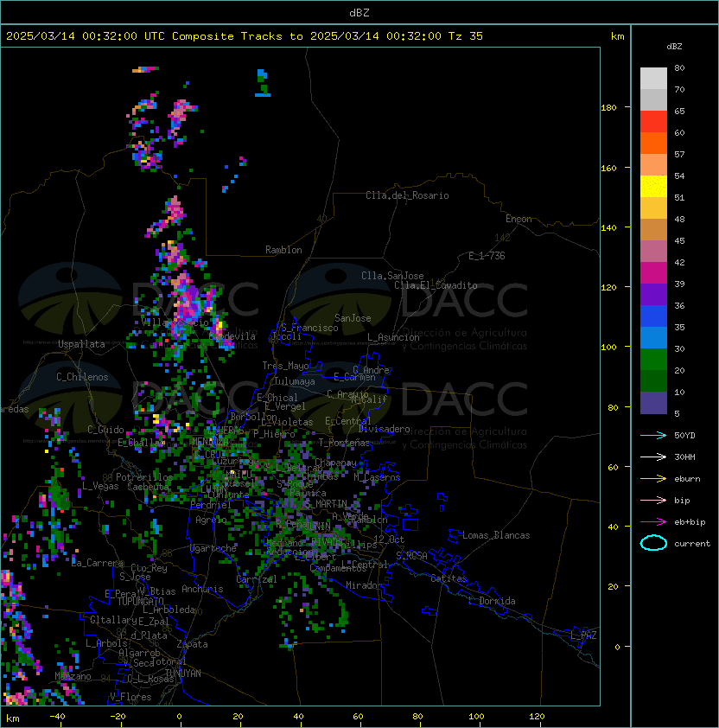Click the '-40' tick on the horizontal km axis

tap(58, 717)
